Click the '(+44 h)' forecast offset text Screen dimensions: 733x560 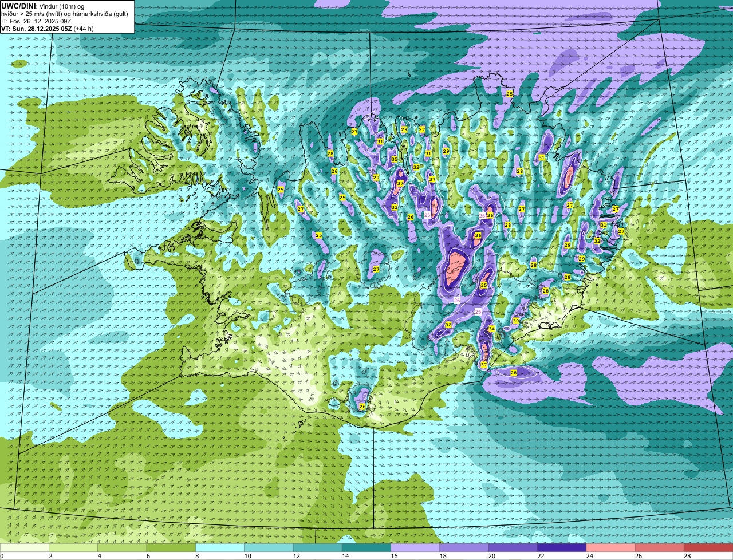coord(84,28)
